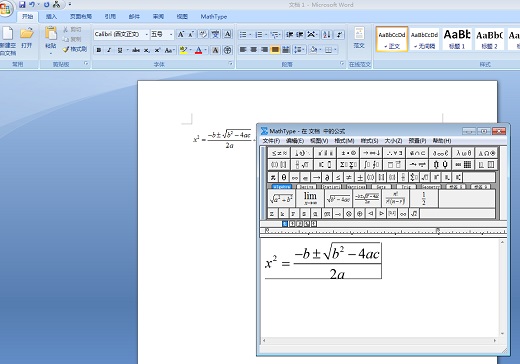520x364 pixels.
Task: Open the lowercase Greek palette (λ ω θ)
Action: coord(463,153)
